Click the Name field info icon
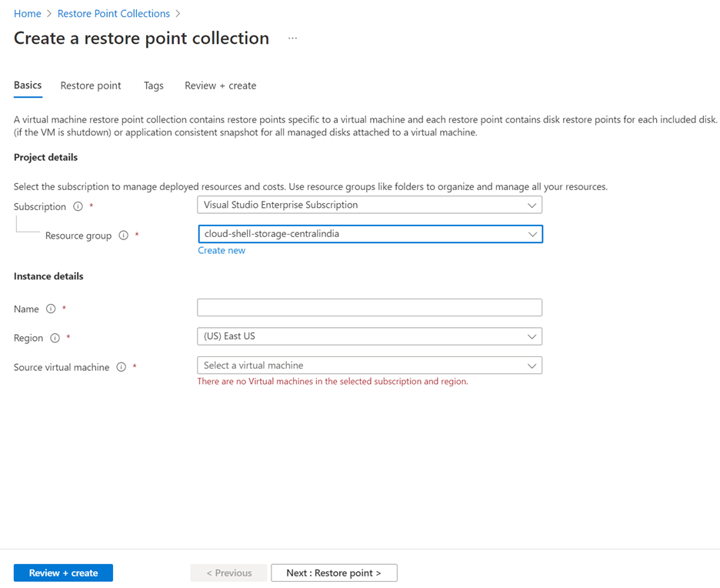The height and width of the screenshot is (588, 720). pos(51,309)
